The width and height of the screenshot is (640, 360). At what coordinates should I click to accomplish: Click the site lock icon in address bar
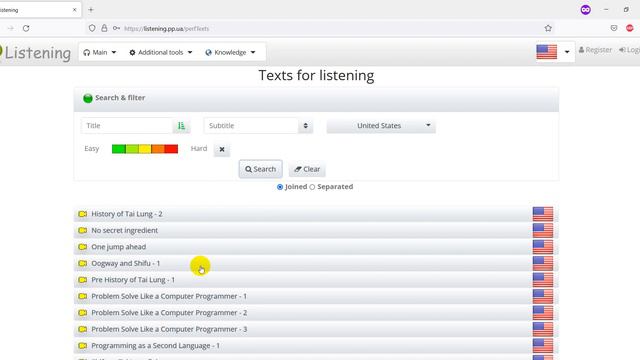(x=104, y=28)
